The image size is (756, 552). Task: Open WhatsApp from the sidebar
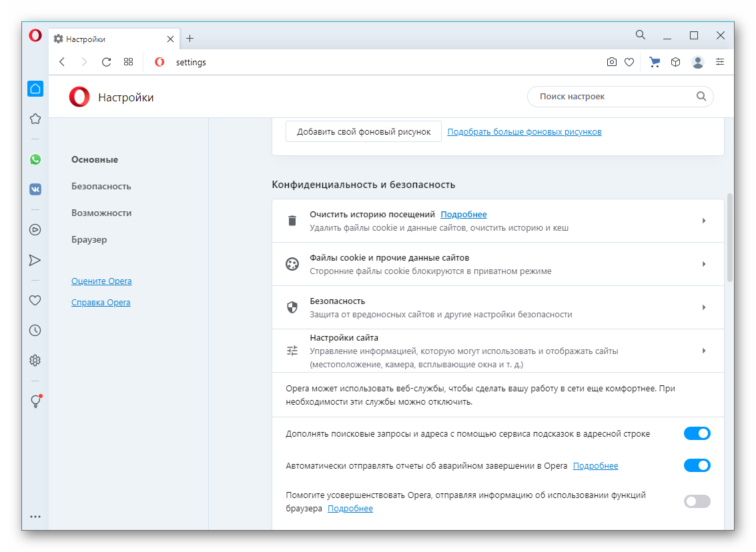click(x=35, y=159)
